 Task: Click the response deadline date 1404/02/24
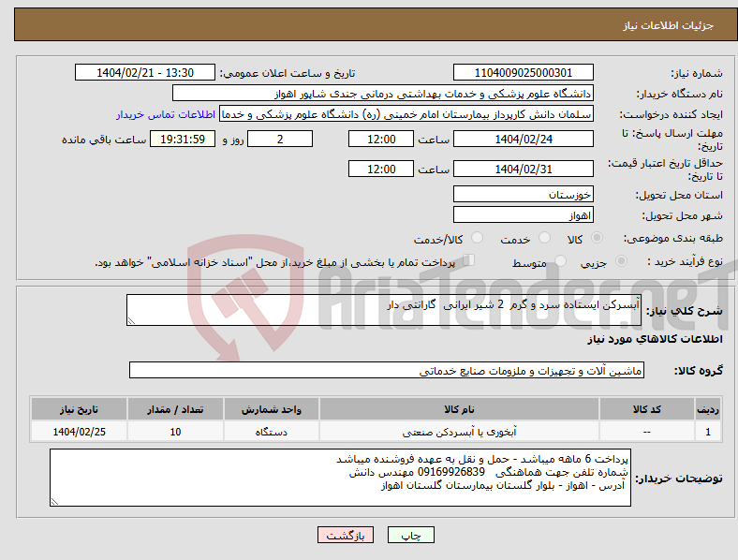click(x=523, y=139)
